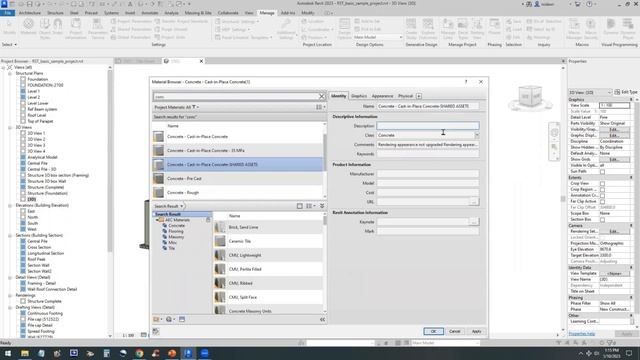640x360 pixels.
Task: Open the library folder menu icon
Action: click(157, 319)
